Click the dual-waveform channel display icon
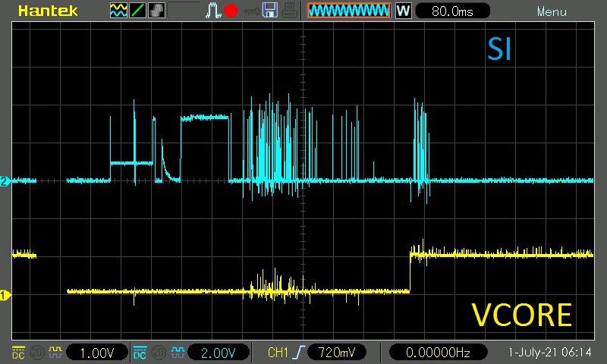 118,11
